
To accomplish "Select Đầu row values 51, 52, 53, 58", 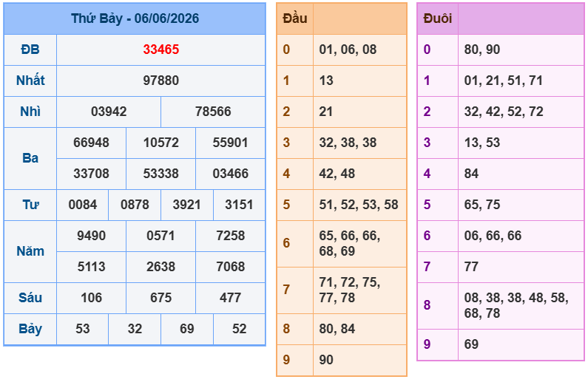I will click(x=359, y=205).
